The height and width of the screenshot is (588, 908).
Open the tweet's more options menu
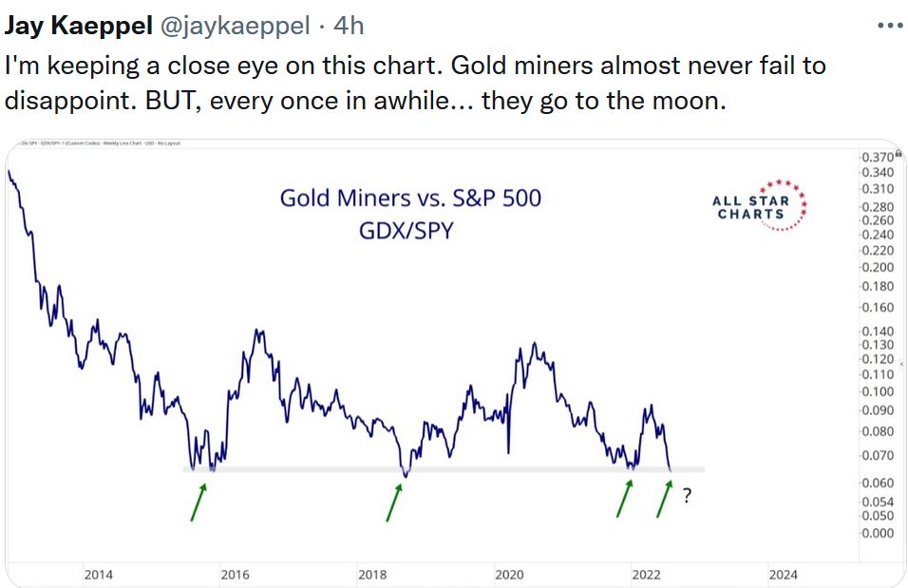(888, 27)
